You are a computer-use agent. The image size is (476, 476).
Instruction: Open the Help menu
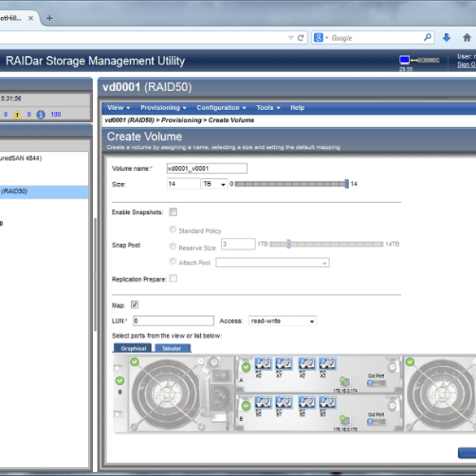(x=297, y=107)
